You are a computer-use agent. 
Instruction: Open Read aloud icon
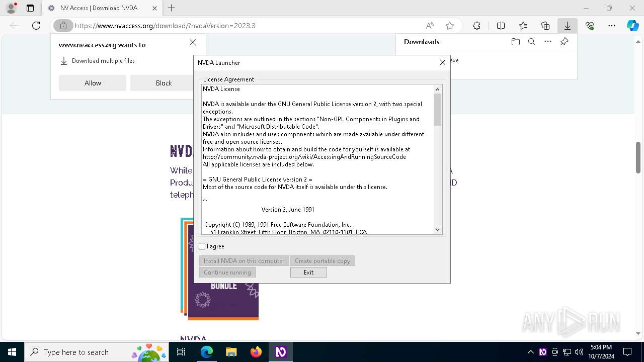(430, 26)
